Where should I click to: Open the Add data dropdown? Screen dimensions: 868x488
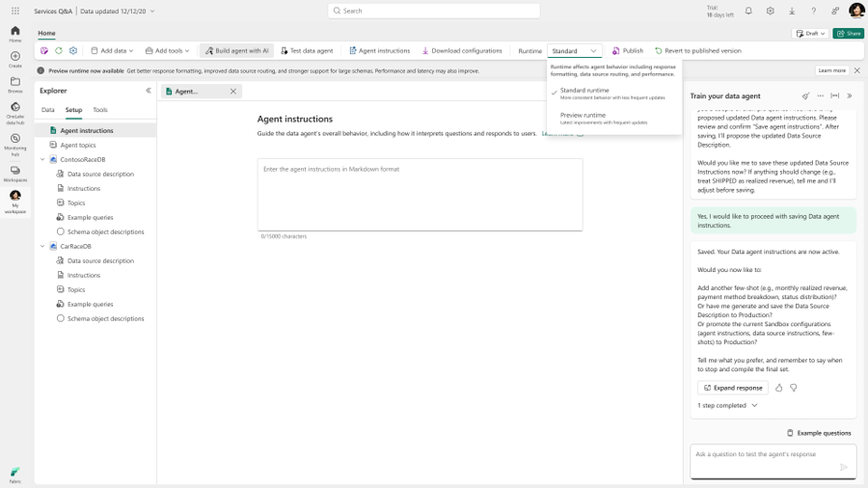pos(113,50)
